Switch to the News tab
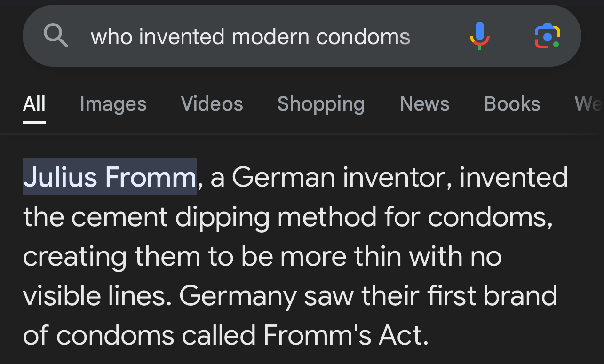604x364 pixels. pos(424,104)
